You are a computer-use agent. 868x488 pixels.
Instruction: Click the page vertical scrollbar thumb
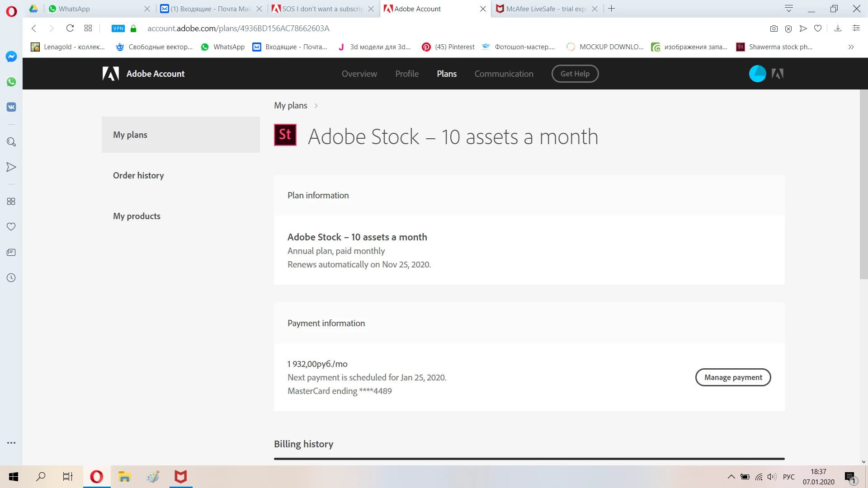tap(863, 184)
